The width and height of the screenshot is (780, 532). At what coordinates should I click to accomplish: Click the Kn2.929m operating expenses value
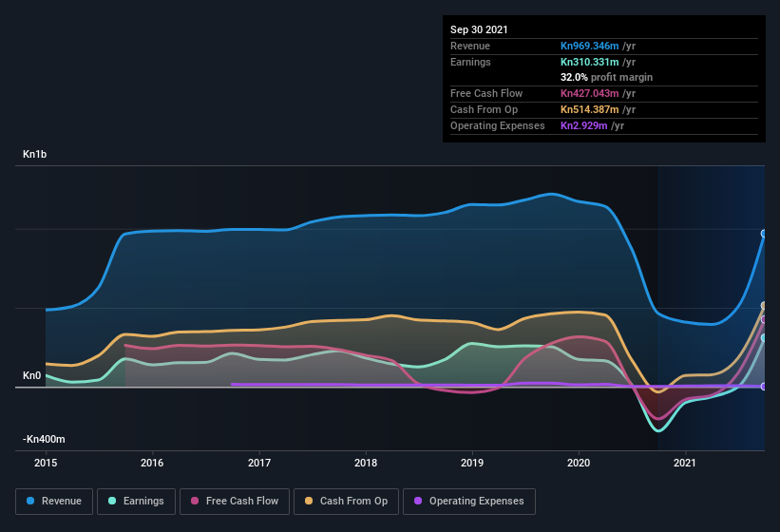tap(584, 125)
